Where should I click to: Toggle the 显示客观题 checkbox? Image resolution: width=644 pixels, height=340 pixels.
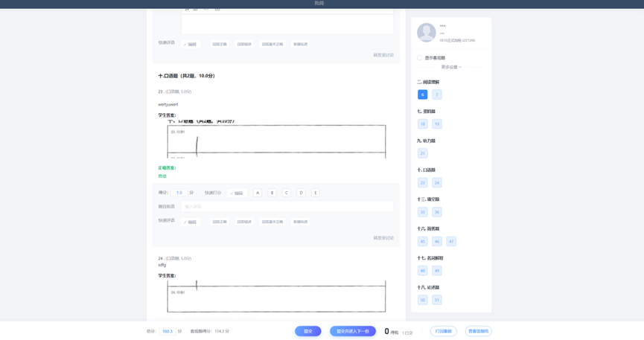click(x=420, y=58)
